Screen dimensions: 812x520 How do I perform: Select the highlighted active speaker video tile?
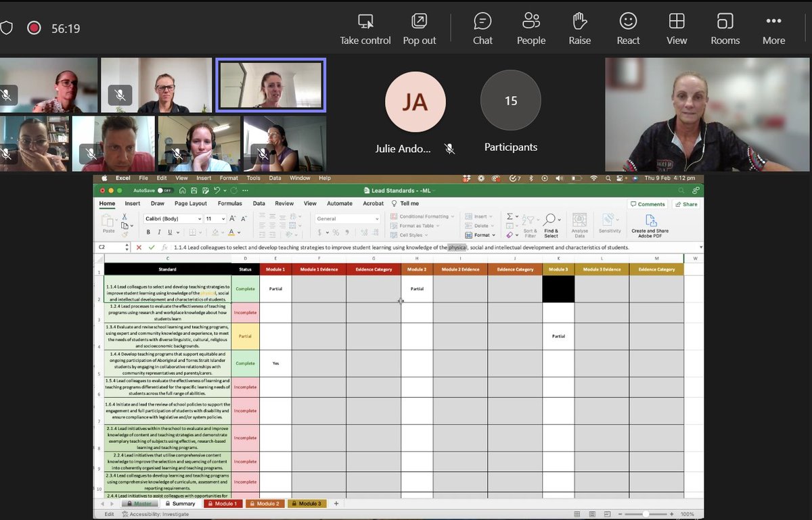pos(271,85)
